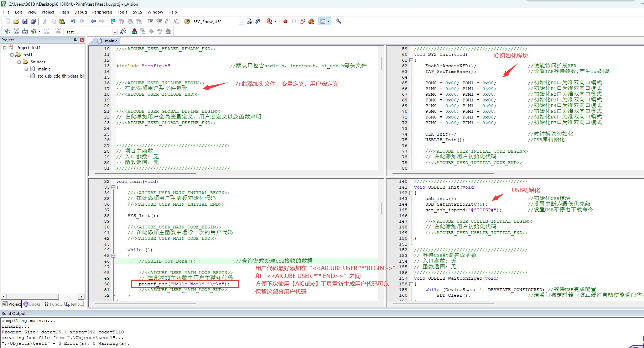
Task: Click the Enable/Disable breakpoint hollow circle icon
Action: tap(294, 21)
